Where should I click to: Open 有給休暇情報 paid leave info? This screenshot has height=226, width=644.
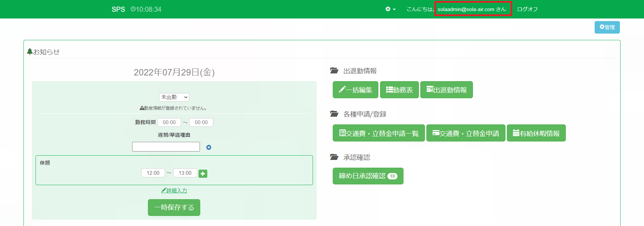[x=536, y=133]
